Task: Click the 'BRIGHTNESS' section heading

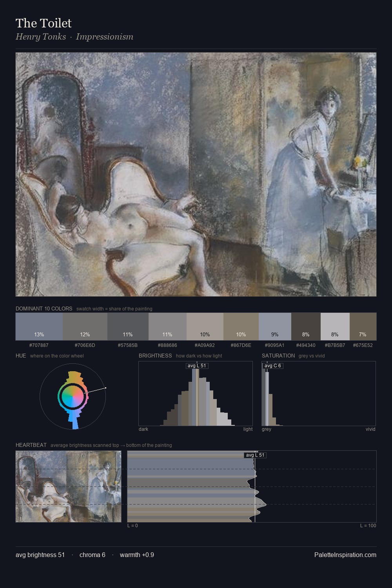Action: 155,356
